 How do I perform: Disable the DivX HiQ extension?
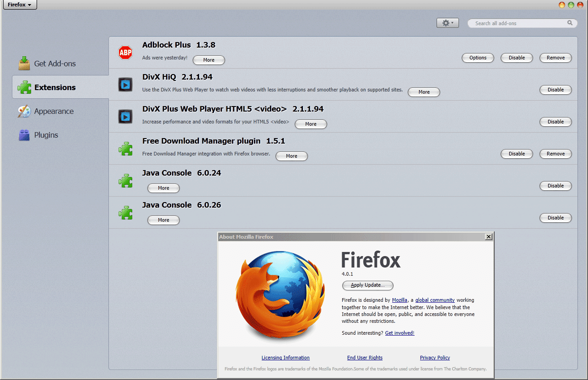[x=556, y=90]
